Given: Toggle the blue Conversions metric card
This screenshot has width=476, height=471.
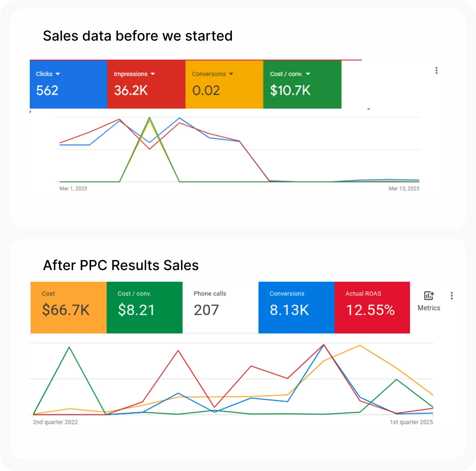Looking at the screenshot, I should [296, 307].
